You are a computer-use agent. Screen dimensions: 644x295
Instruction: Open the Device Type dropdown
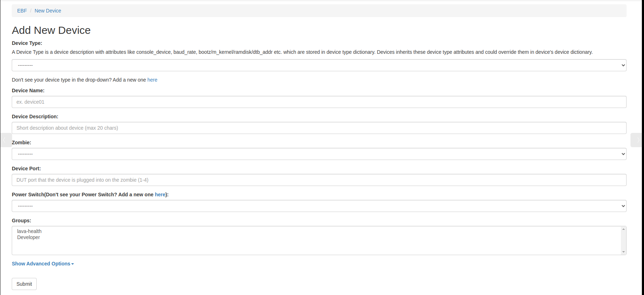(x=319, y=65)
